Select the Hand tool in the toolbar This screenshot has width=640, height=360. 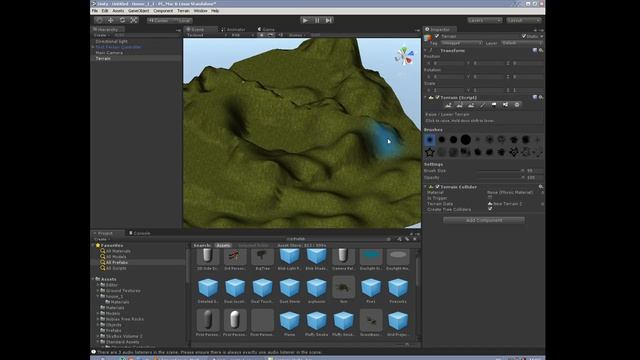pos(99,20)
